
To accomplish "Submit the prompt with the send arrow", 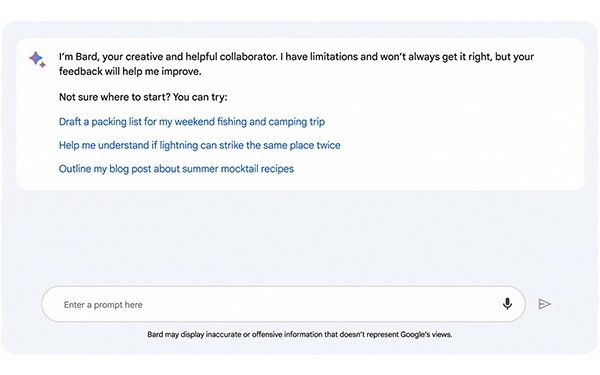I will pos(545,304).
